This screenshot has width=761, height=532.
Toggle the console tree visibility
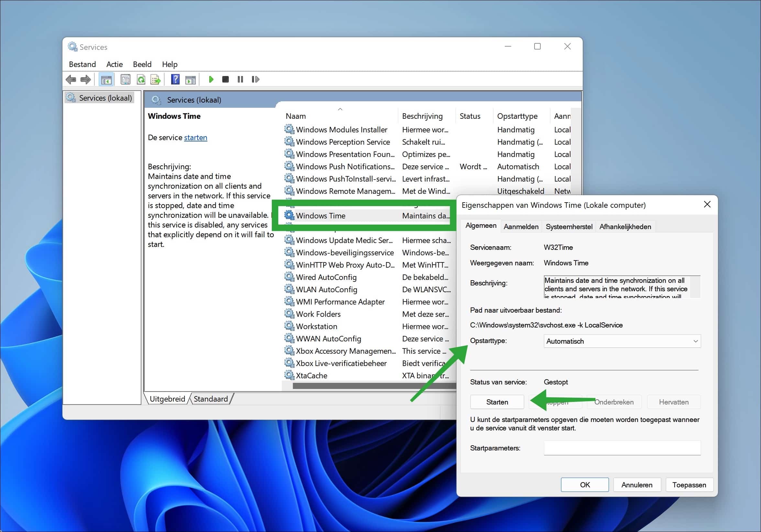(x=106, y=79)
